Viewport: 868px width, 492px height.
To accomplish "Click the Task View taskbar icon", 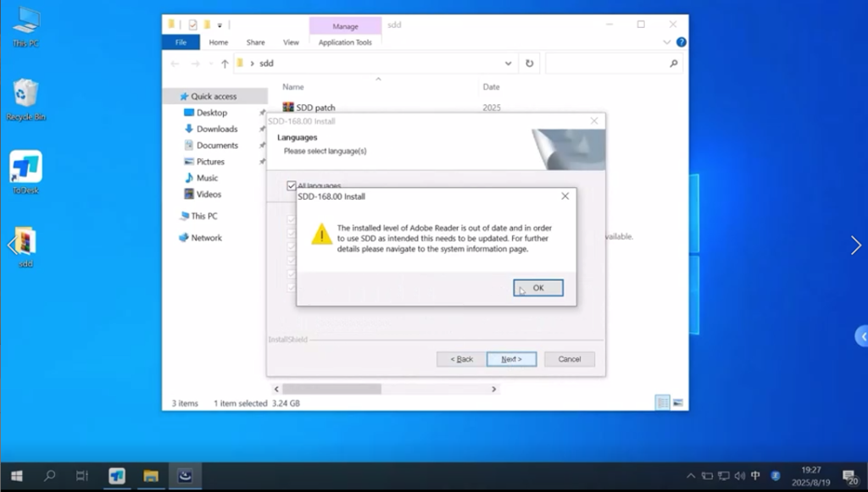I will pyautogui.click(x=82, y=477).
